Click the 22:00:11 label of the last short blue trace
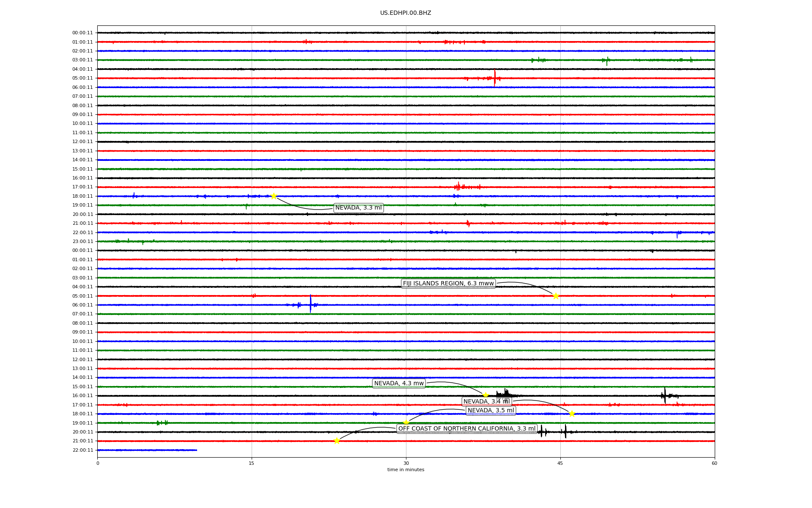Screen dimensions: 812x508 click(x=82, y=450)
